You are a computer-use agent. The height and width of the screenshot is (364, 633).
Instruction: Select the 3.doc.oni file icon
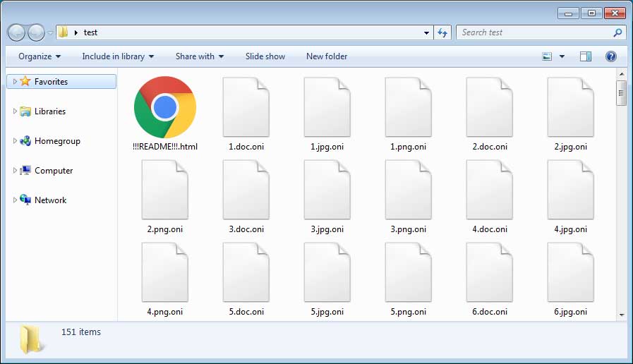point(246,190)
